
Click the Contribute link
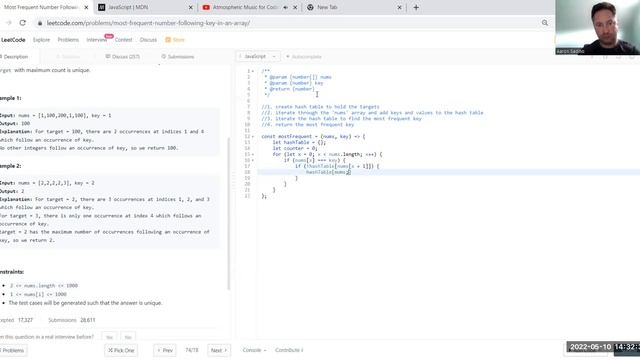289,350
